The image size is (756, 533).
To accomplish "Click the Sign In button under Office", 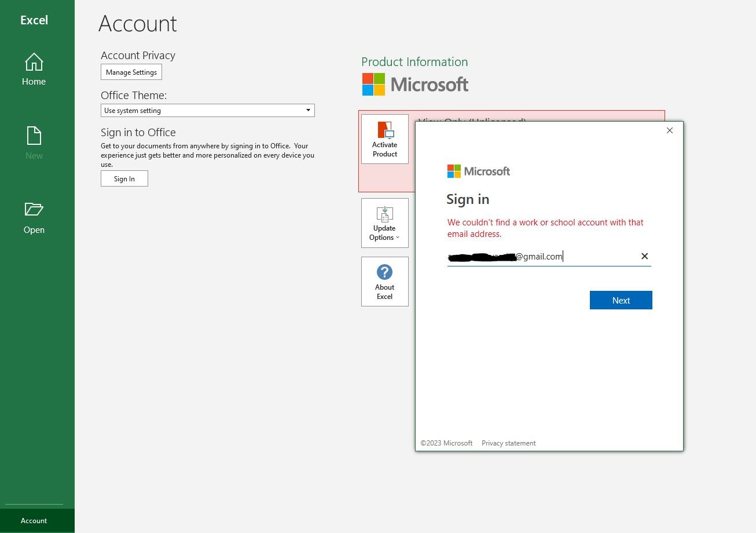I will pos(124,178).
